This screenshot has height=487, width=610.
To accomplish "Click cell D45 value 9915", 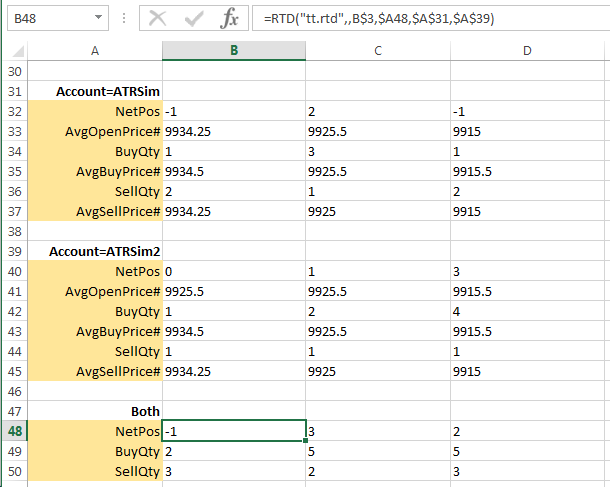I will tap(527, 371).
